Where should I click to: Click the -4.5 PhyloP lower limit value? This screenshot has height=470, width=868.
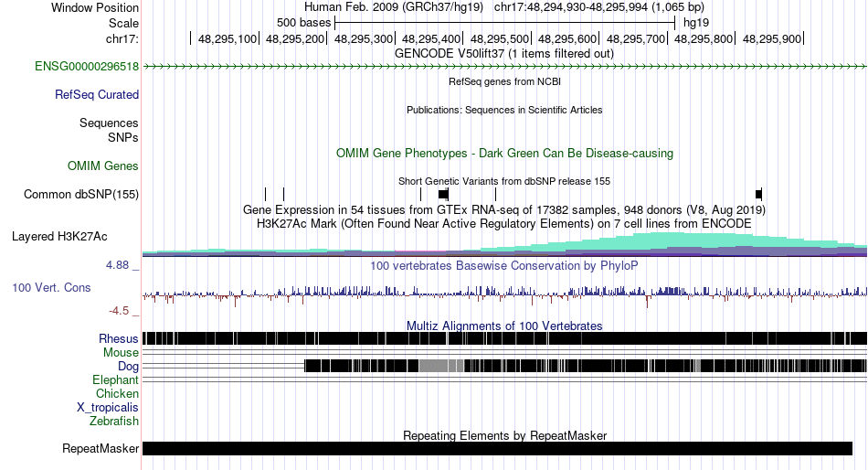119,311
